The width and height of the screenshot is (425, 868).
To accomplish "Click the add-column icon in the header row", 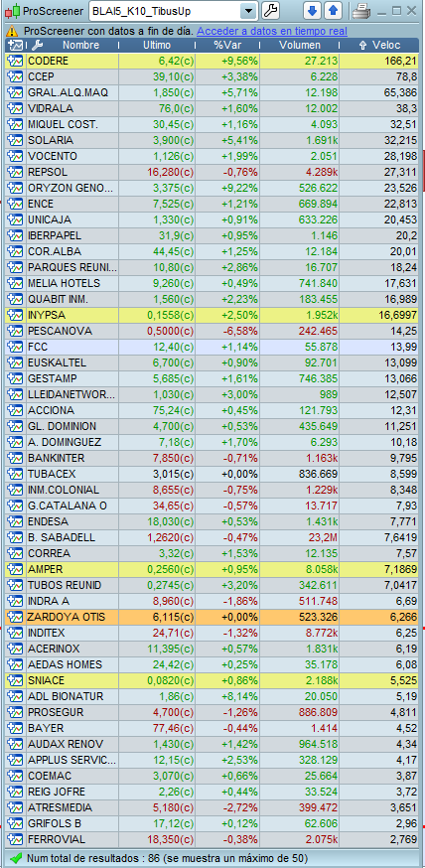I will pyautogui.click(x=16, y=46).
